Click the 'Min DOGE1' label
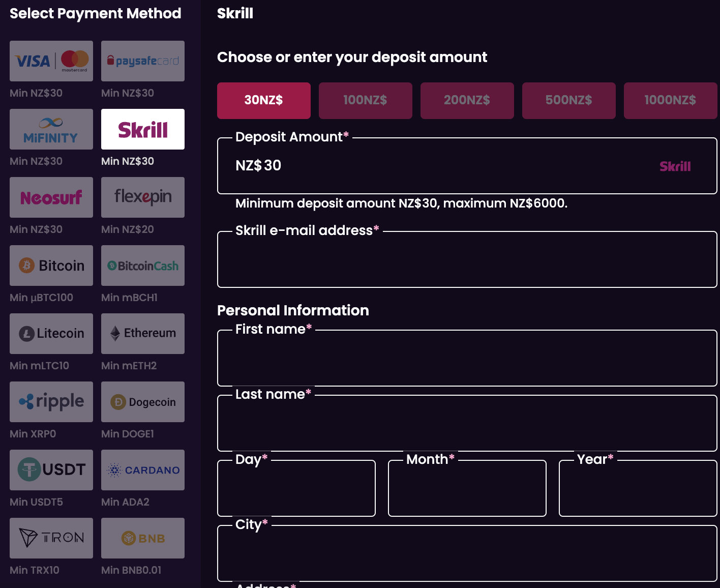Viewport: 720px width, 588px height. [128, 434]
